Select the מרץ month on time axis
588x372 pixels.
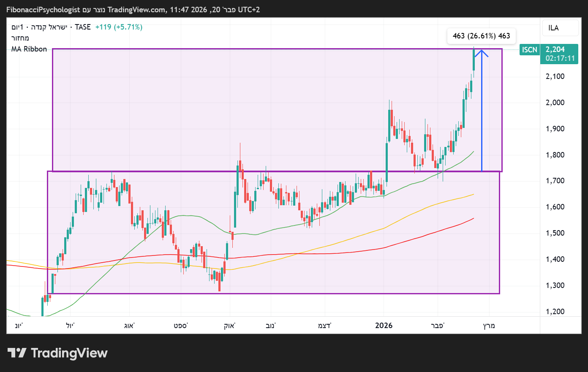pos(489,326)
